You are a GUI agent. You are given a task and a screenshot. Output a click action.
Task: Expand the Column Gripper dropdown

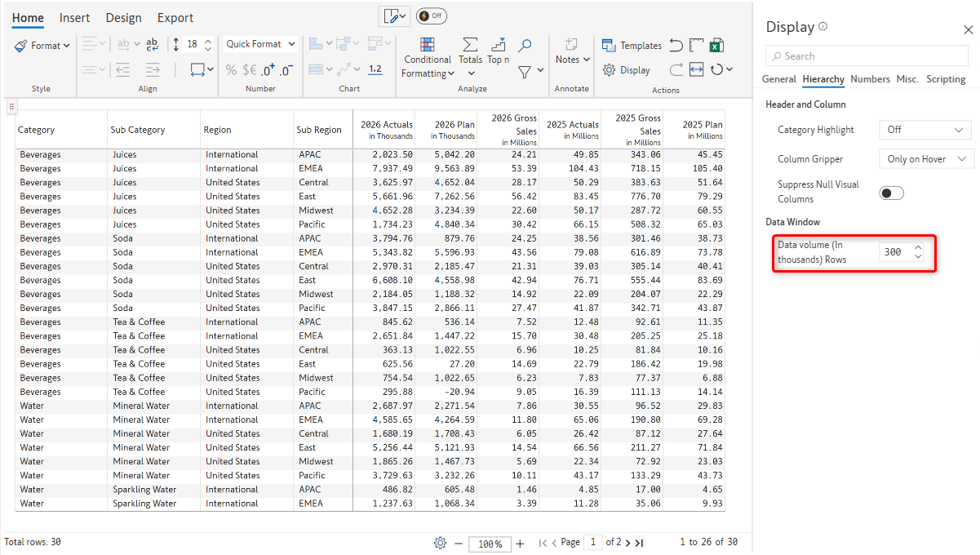926,159
